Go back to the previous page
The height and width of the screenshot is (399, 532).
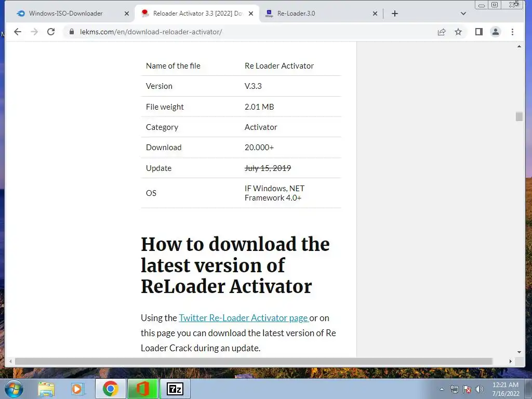coord(18,32)
